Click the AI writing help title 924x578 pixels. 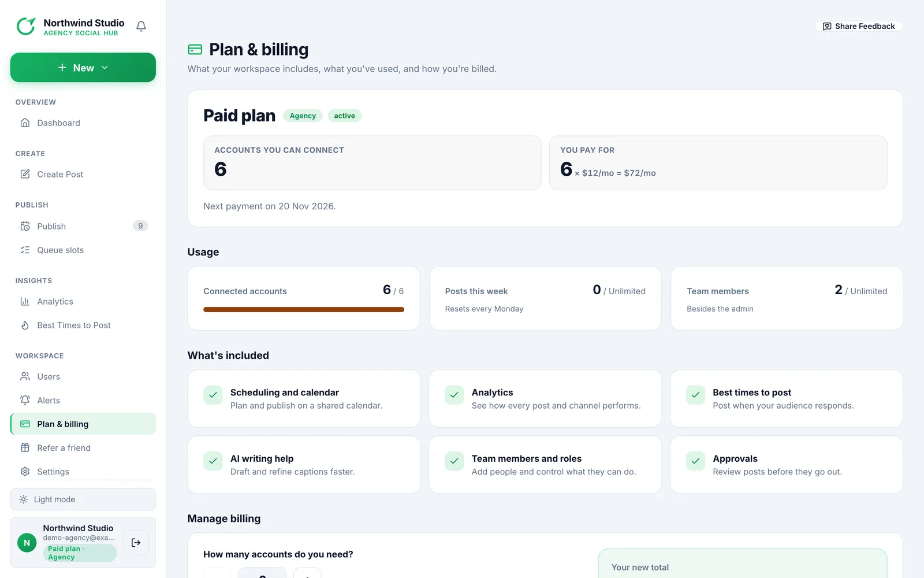262,459
